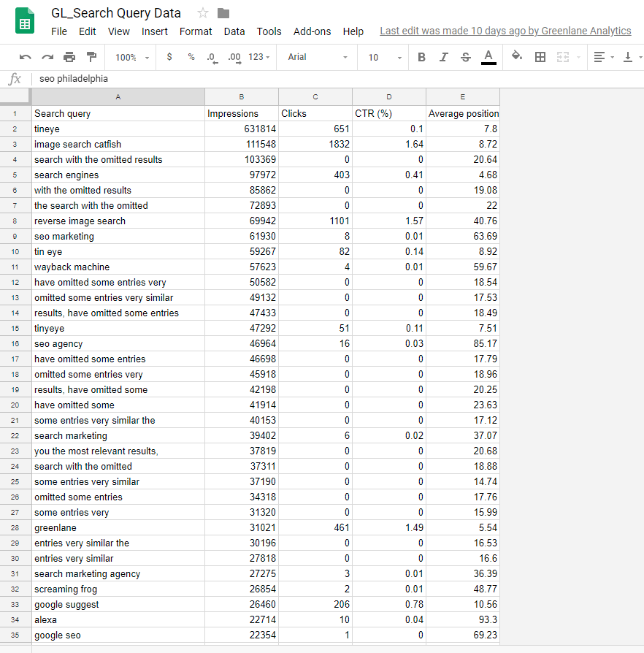Print the spreadsheet using the printer icon

point(69,57)
